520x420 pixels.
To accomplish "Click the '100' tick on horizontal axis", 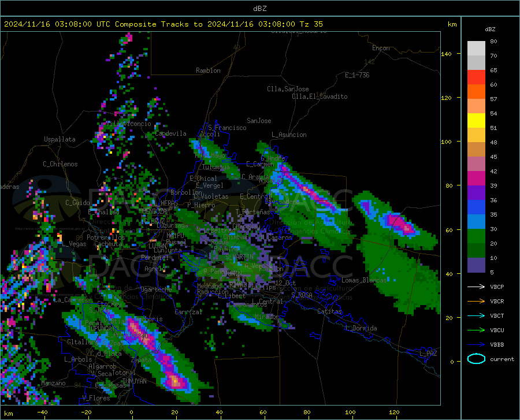I will tap(350, 412).
